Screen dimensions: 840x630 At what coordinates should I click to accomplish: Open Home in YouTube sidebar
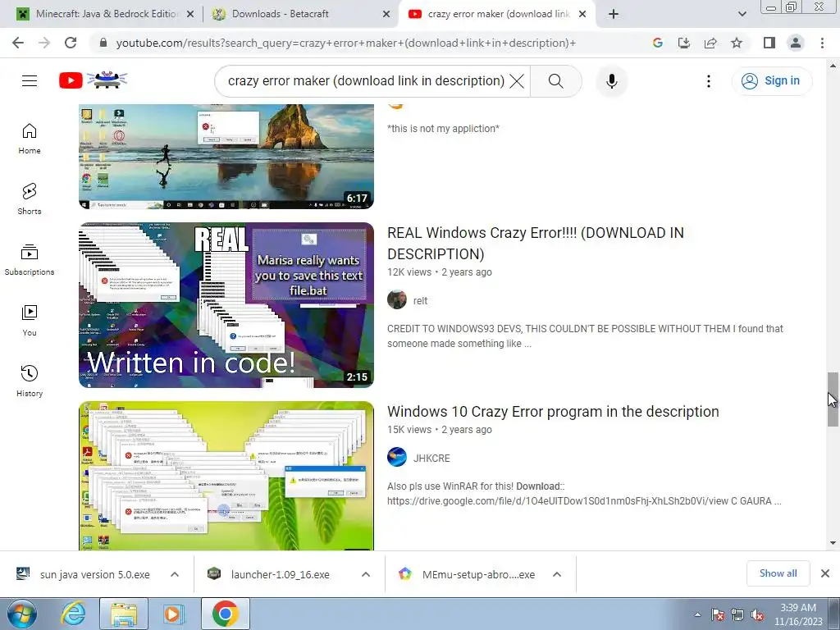click(30, 139)
